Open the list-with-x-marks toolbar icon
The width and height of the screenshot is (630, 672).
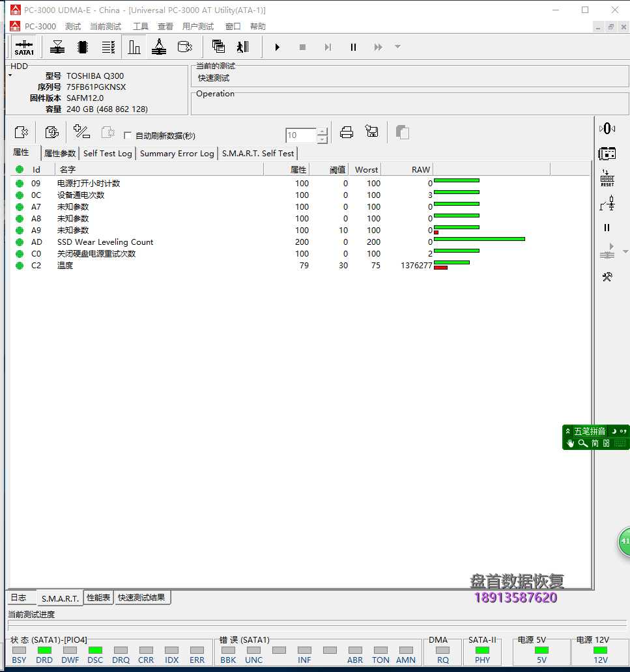coord(108,47)
